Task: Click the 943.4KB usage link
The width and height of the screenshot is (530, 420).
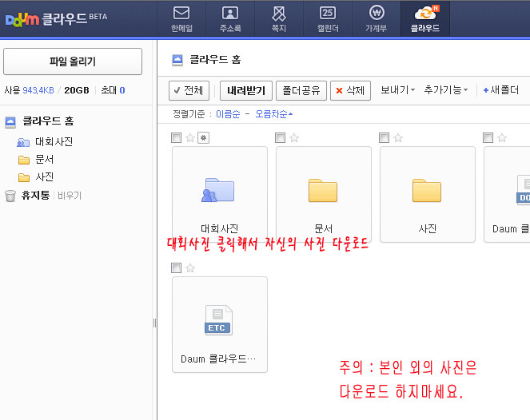Action: point(38,90)
